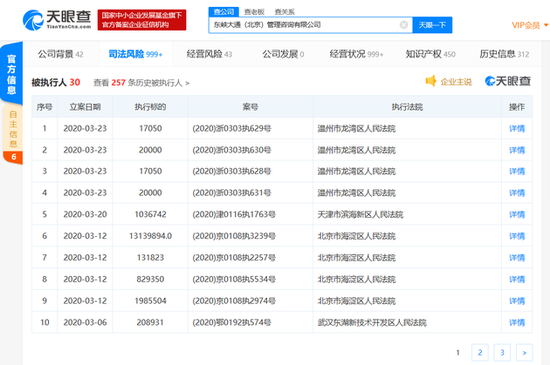Image resolution: width=550 pixels, height=365 pixels.
Task: Click the amount 13139894.0 cell
Action: coord(150,236)
